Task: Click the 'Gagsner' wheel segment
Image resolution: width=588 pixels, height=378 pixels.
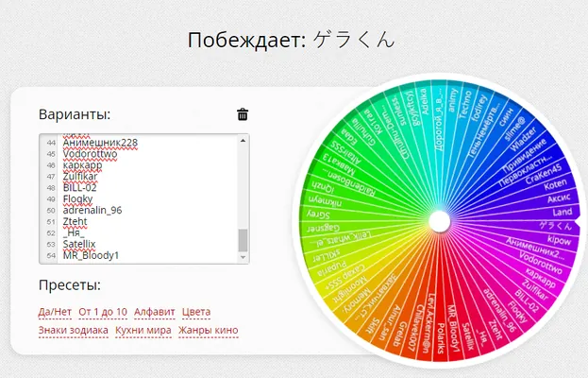Action: [x=323, y=229]
